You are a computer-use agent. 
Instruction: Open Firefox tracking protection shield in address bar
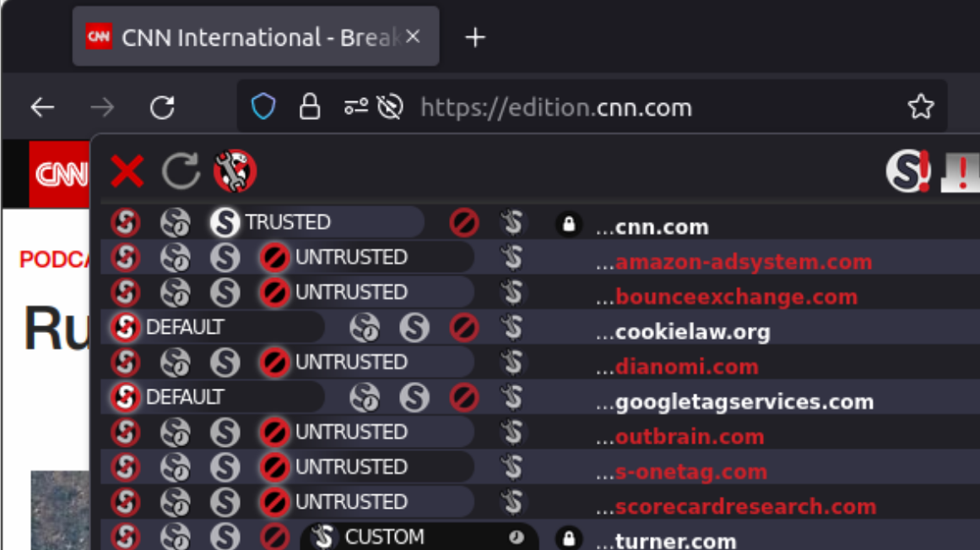(x=263, y=106)
